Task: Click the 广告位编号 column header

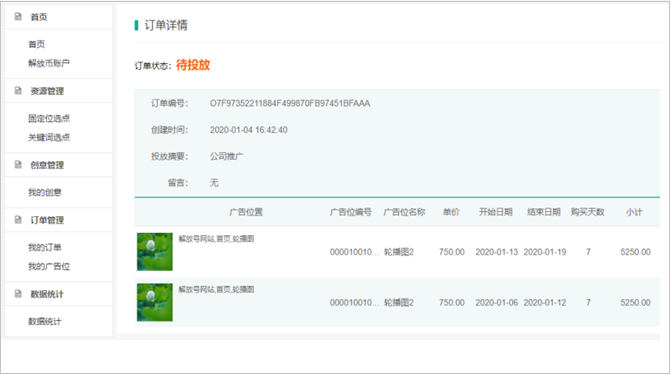Action: pyautogui.click(x=350, y=212)
